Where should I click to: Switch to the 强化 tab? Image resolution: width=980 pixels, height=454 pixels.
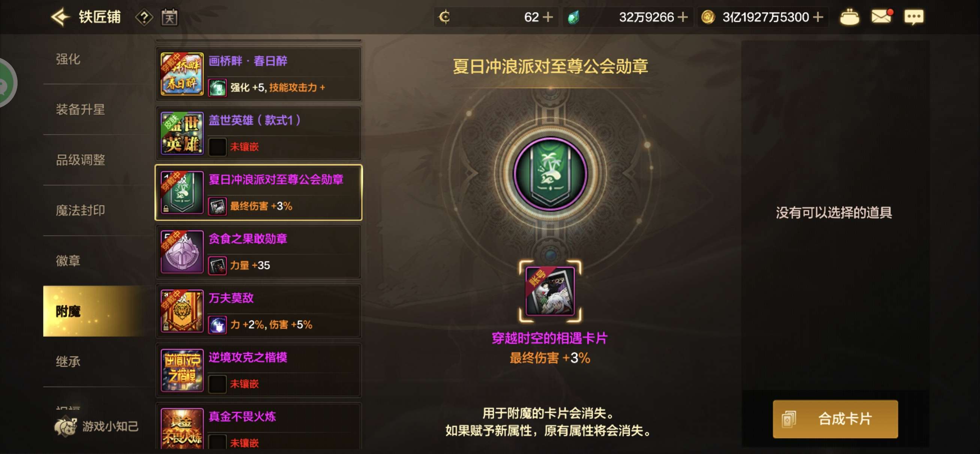[x=68, y=59]
